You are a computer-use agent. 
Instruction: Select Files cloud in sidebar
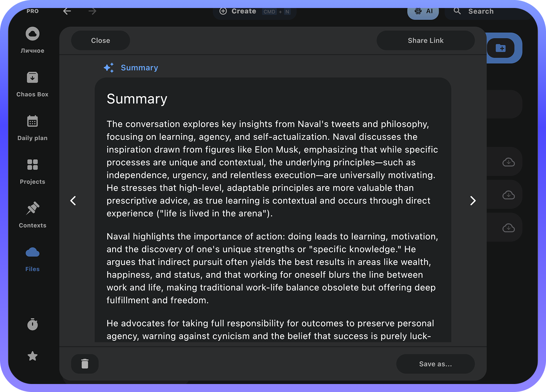point(32,258)
